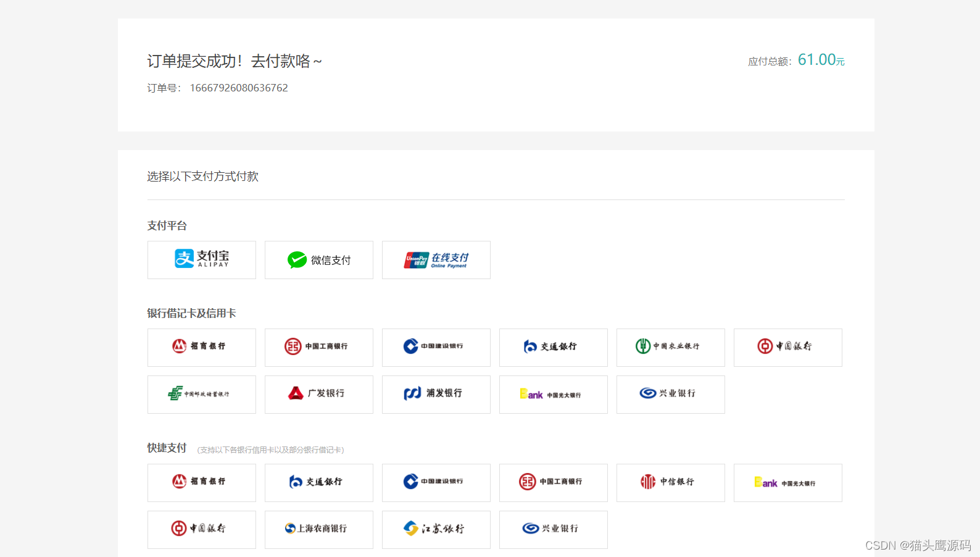This screenshot has width=980, height=557.
Task: Select 兴业银行 in quick pay section
Action: click(x=554, y=530)
